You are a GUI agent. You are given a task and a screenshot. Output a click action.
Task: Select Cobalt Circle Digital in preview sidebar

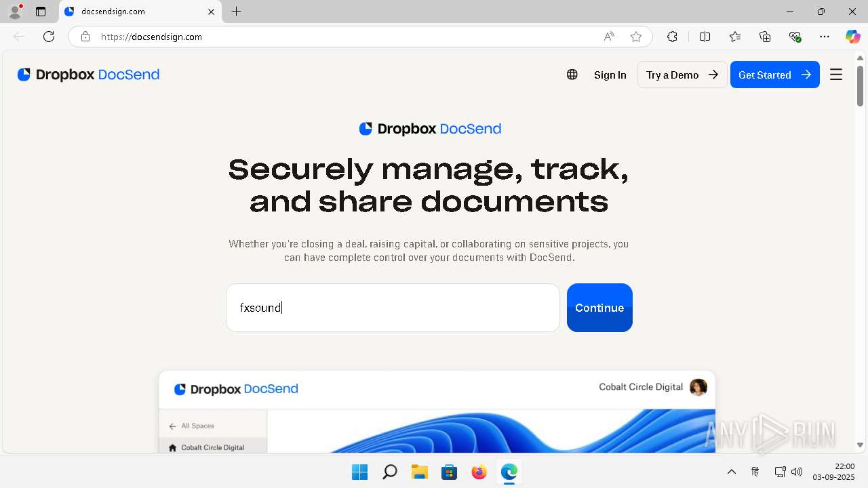(213, 447)
